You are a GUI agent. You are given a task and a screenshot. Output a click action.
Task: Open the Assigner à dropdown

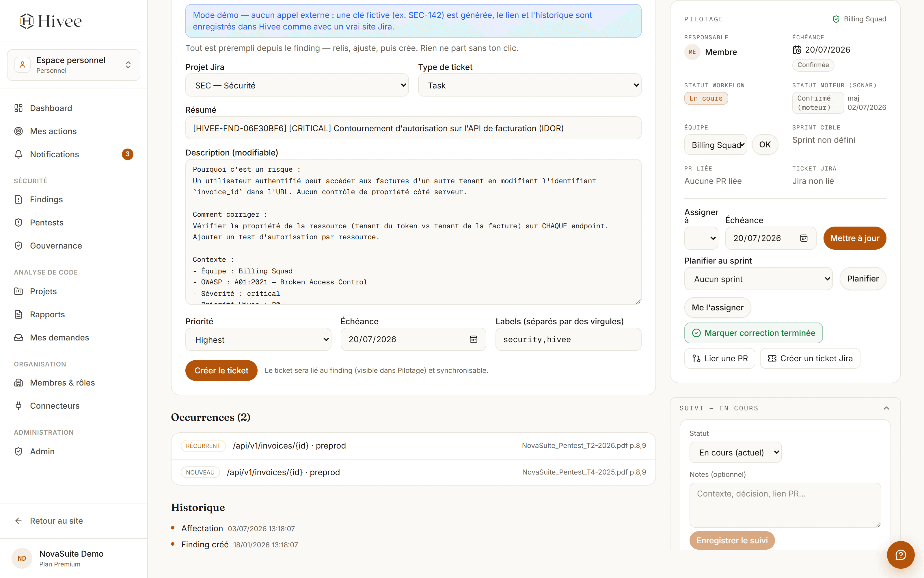pos(701,238)
